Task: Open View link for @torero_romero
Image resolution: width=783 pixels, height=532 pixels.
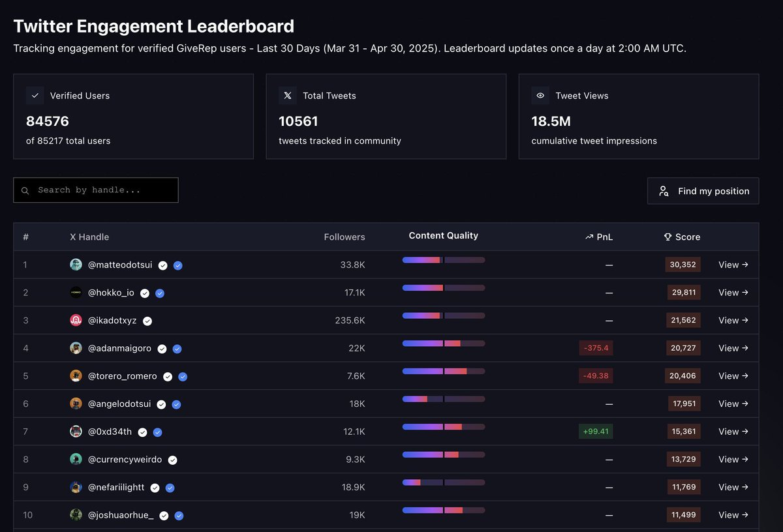Action: tap(733, 376)
